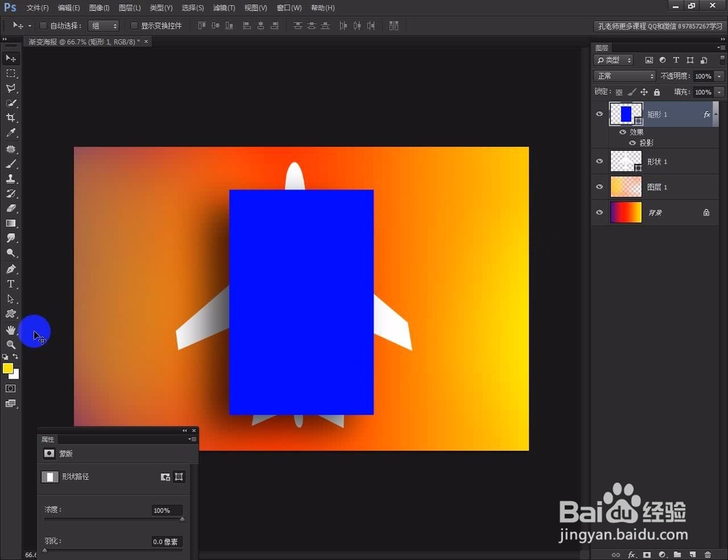728x560 pixels.
Task: Add a layer mask from Layers panel
Action: tap(646, 554)
